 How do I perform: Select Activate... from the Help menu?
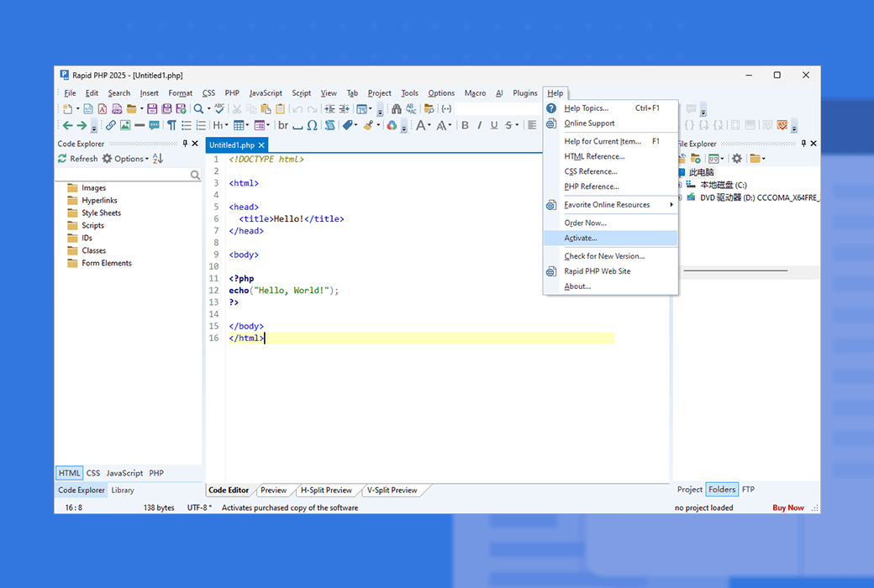pos(581,239)
